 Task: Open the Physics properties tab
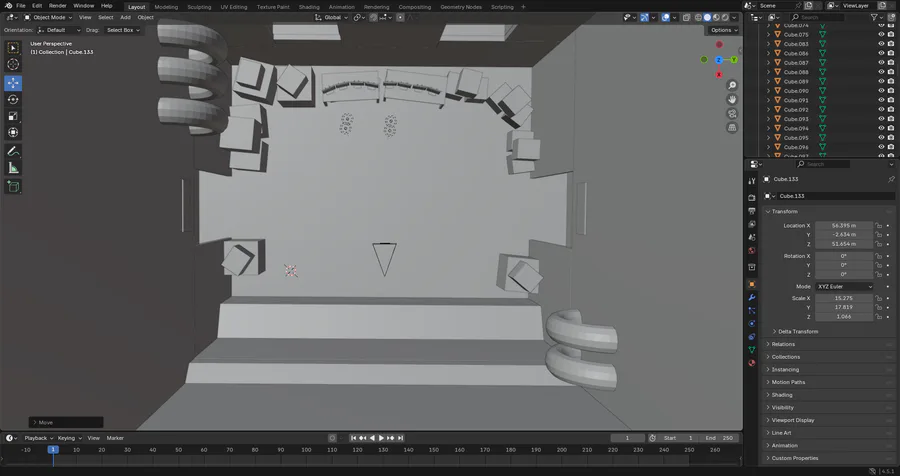click(x=752, y=324)
